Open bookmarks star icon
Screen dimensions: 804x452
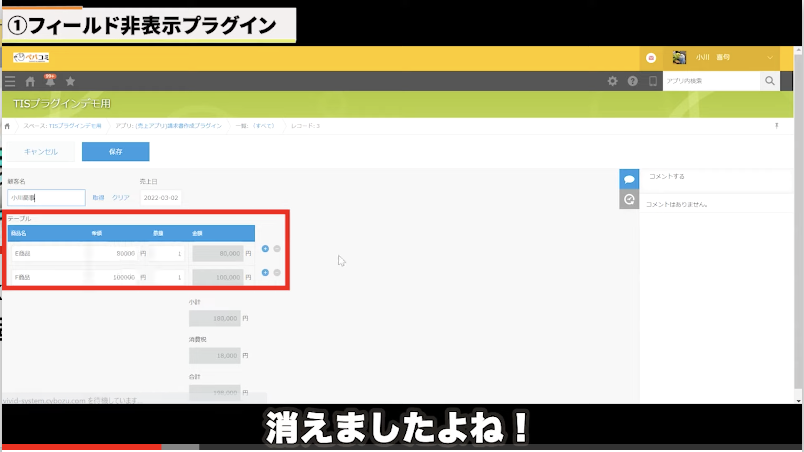tap(70, 81)
